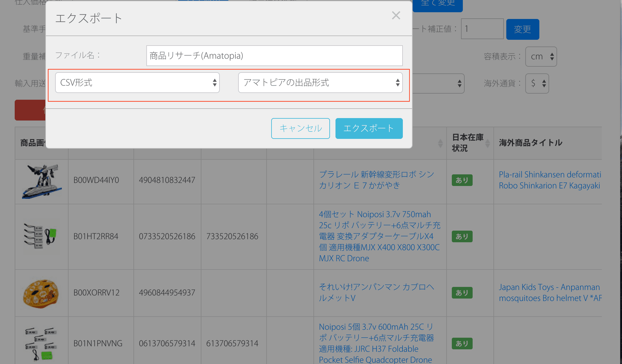
Task: Click the ファイル名 text input field
Action: (274, 56)
